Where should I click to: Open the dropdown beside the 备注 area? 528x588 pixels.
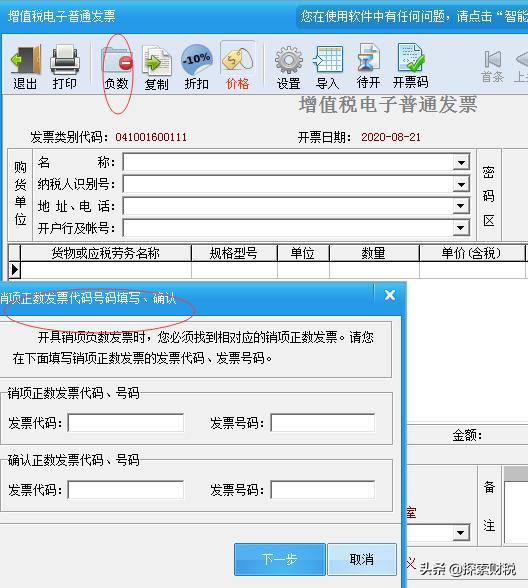tap(461, 532)
